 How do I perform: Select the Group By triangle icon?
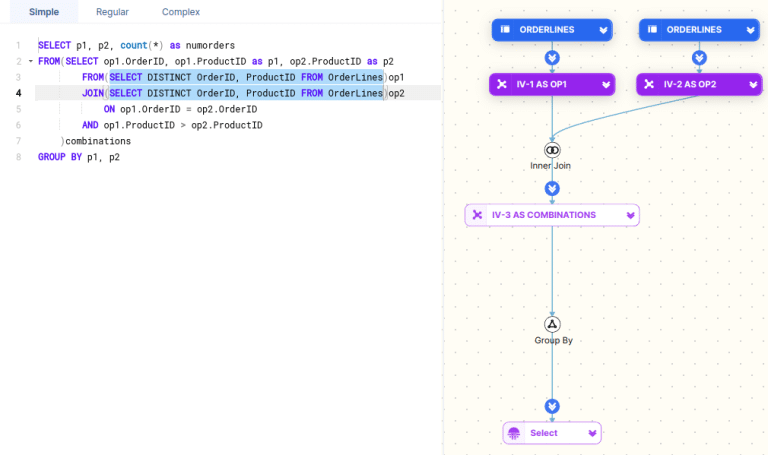pos(552,324)
